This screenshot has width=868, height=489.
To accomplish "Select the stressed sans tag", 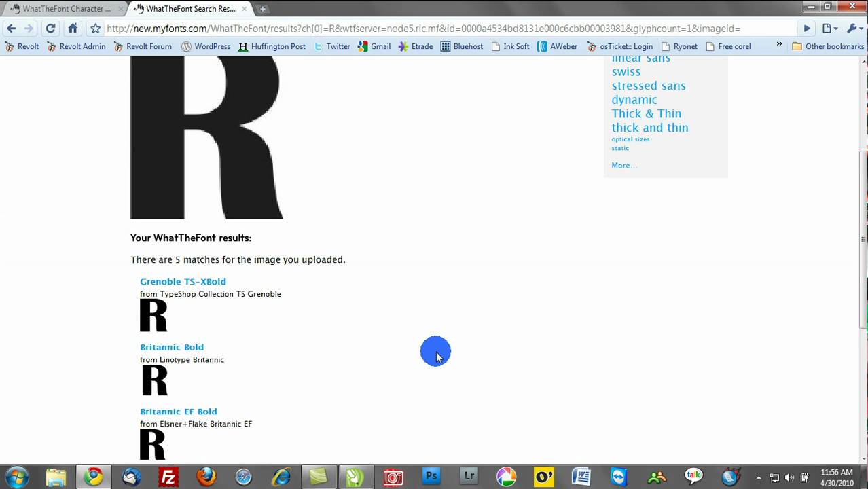I will tap(649, 86).
